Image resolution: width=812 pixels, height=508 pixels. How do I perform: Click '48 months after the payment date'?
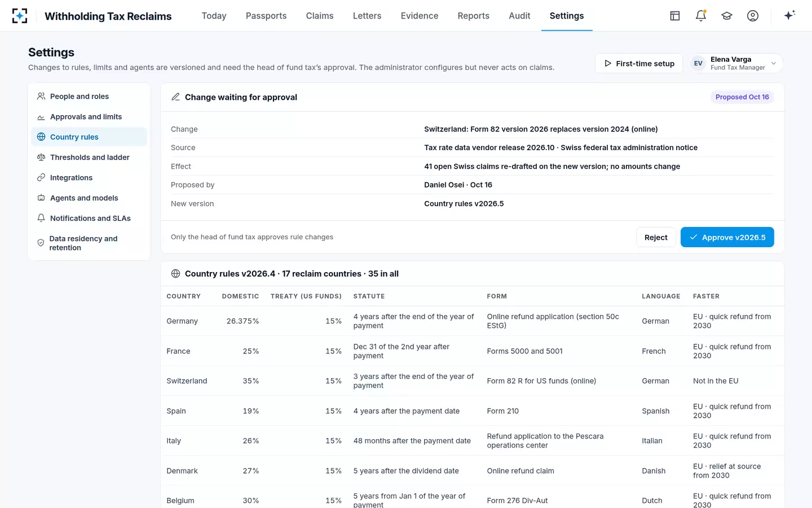pos(412,441)
